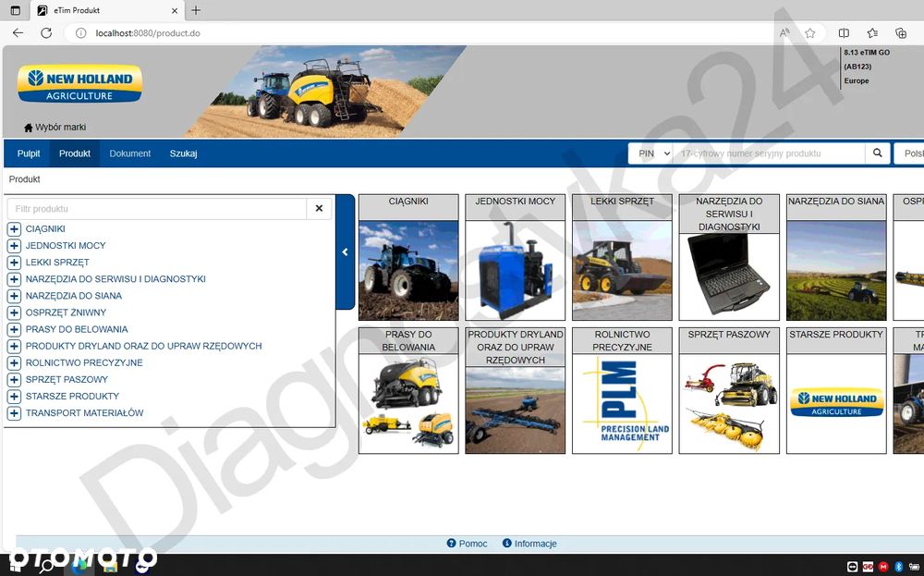924x576 pixels.
Task: Close the eTim Produkt tab
Action: coord(175,10)
